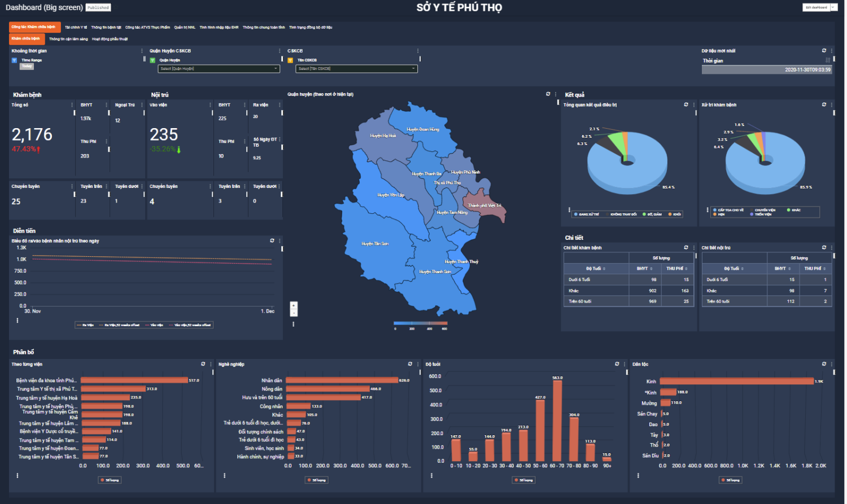Screen dimensions: 847x504
Task: Switch to the Tài chính Y tế tab
Action: tap(76, 27)
